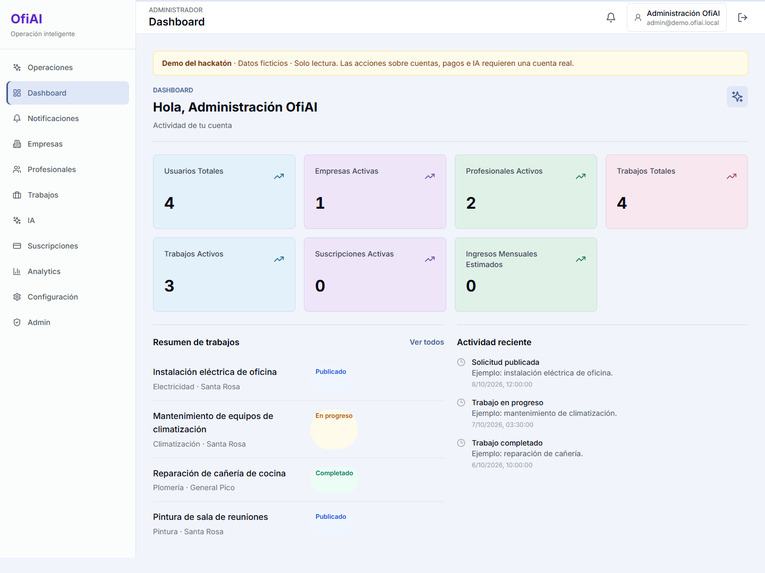Click Trabajo en progreso activity title

[507, 403]
